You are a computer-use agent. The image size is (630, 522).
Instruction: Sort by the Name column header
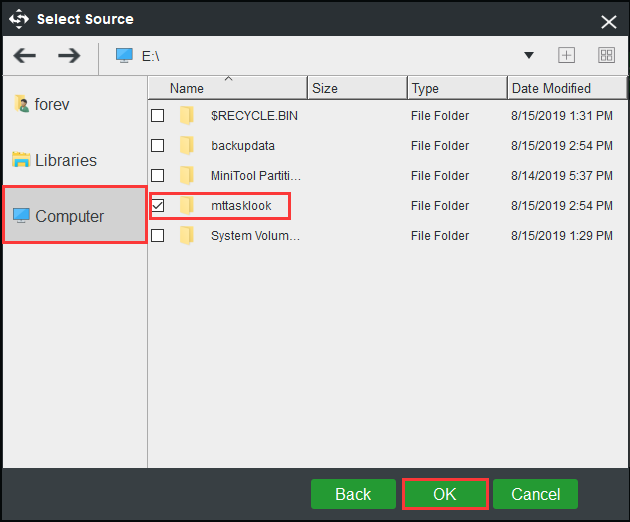(x=228, y=88)
